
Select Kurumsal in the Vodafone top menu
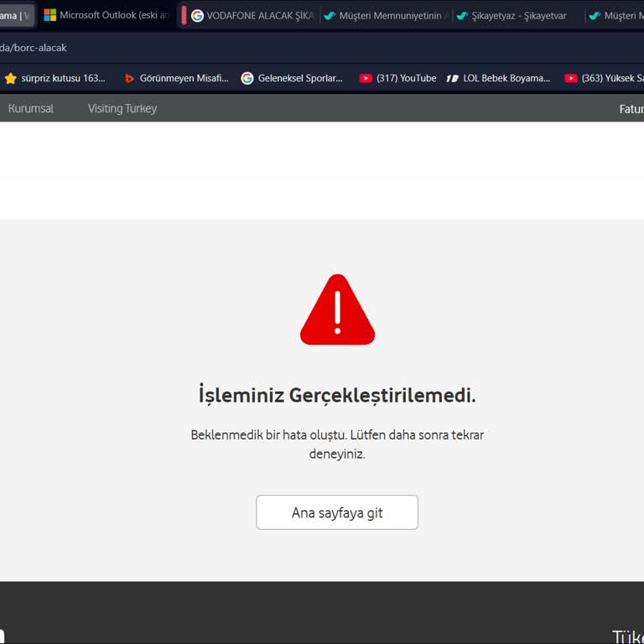(31, 108)
